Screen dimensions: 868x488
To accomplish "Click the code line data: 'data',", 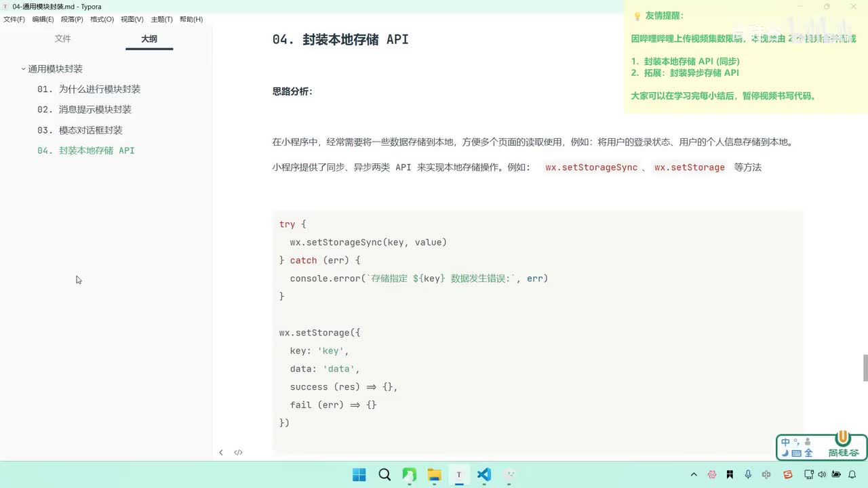I will 325,369.
